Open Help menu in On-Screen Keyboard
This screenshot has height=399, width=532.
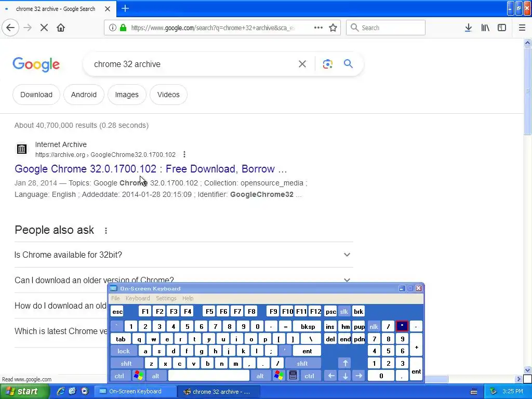[188, 298]
